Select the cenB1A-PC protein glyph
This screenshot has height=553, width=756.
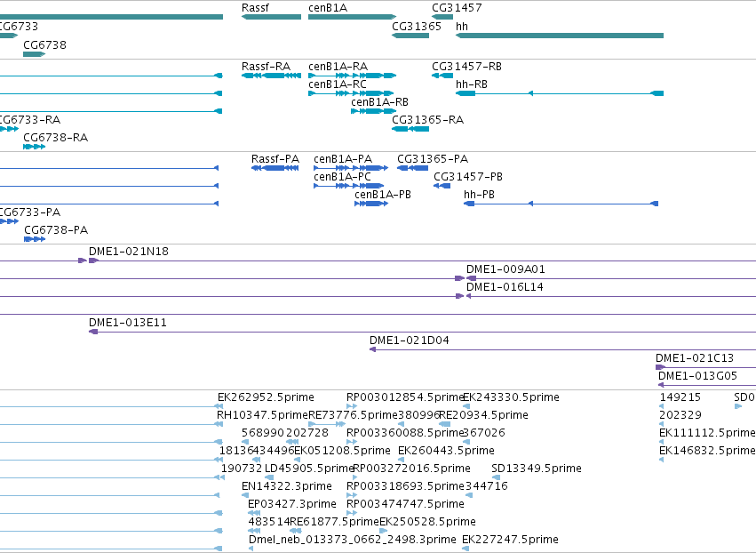[x=348, y=186]
